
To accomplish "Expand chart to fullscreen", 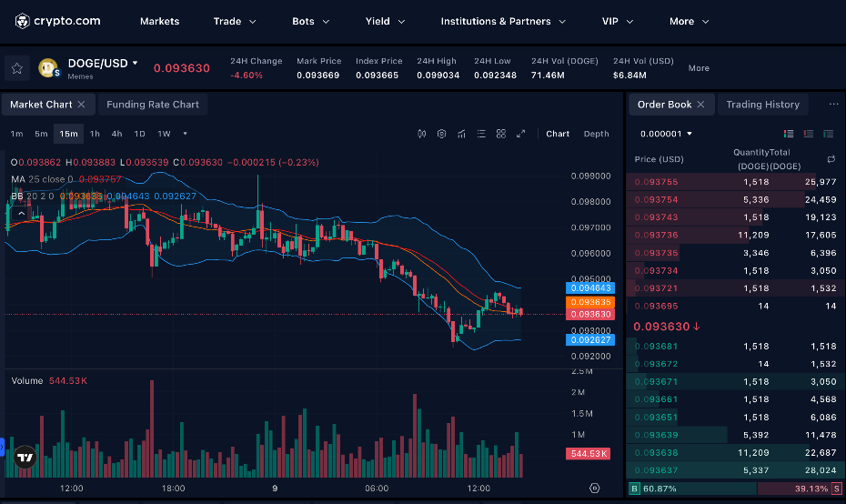I will pos(520,134).
